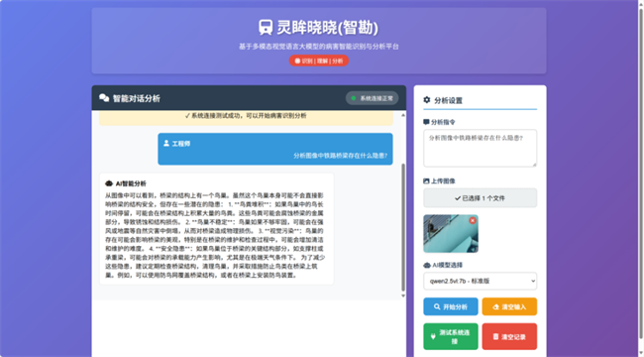Click the chat scrollbar up arrow
Screen dimensions: 644x357
click(403, 115)
